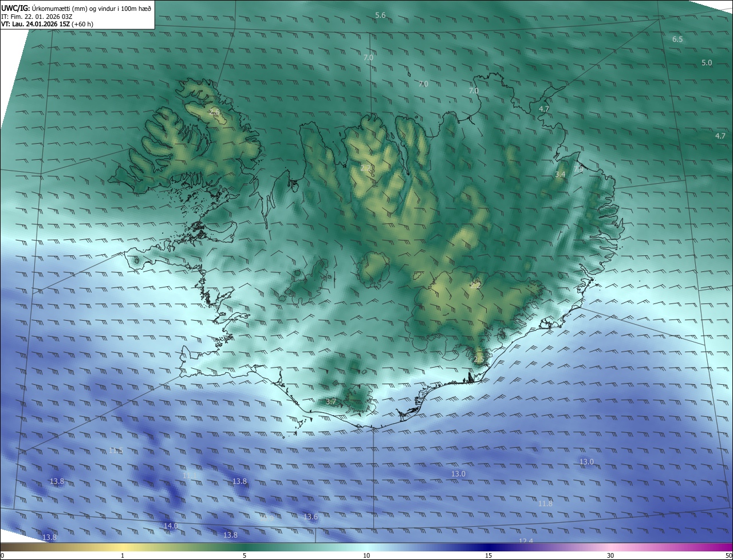Select the 2.5 value label on southeast coast
This screenshot has width=733, height=560.
coord(479,360)
